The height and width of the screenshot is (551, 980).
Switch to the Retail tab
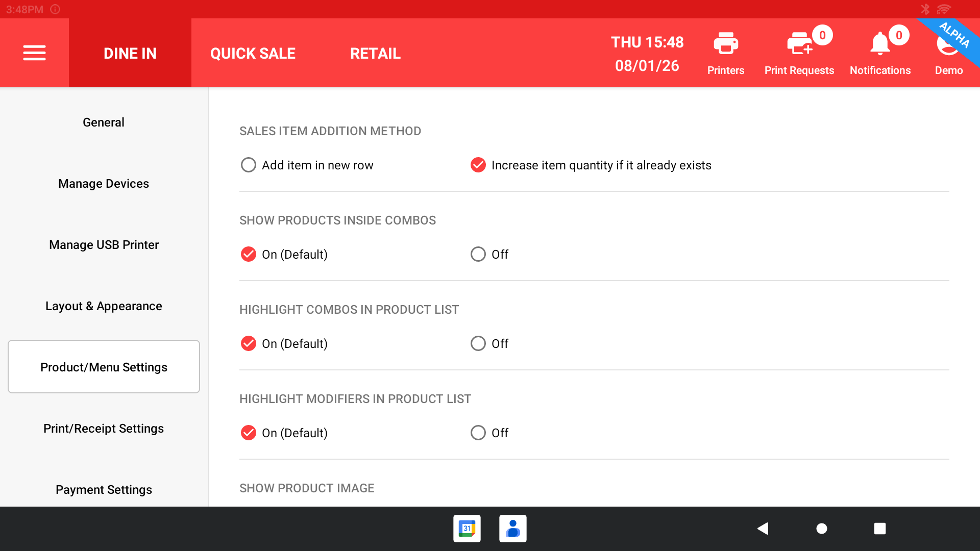375,53
